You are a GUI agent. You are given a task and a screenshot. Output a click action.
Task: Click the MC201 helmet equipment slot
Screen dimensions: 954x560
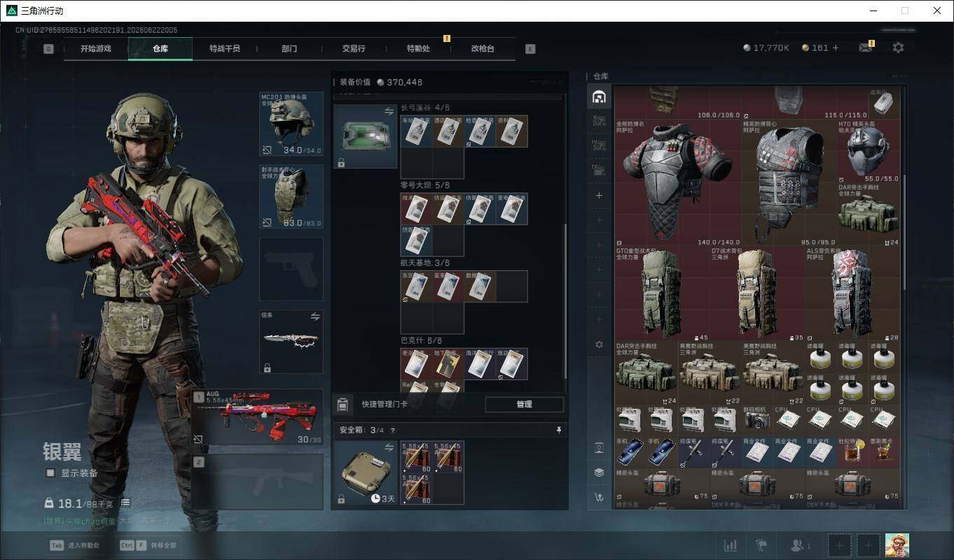coord(291,125)
